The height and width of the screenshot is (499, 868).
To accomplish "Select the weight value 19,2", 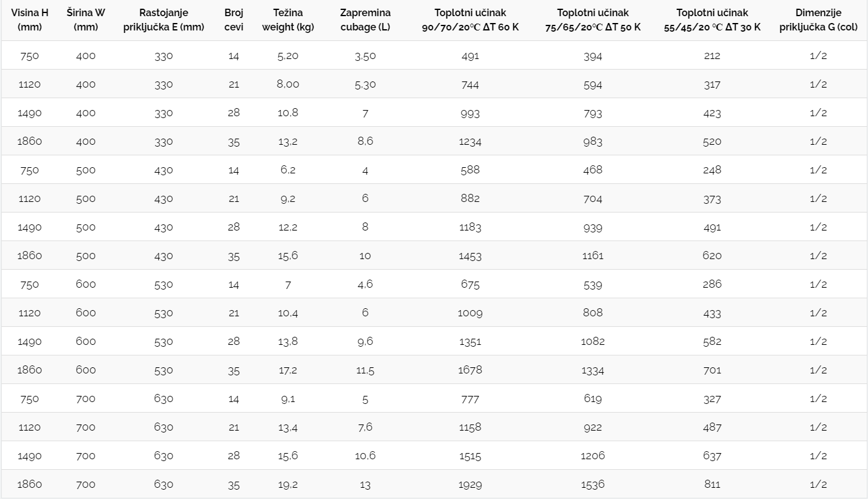I will click(287, 485).
